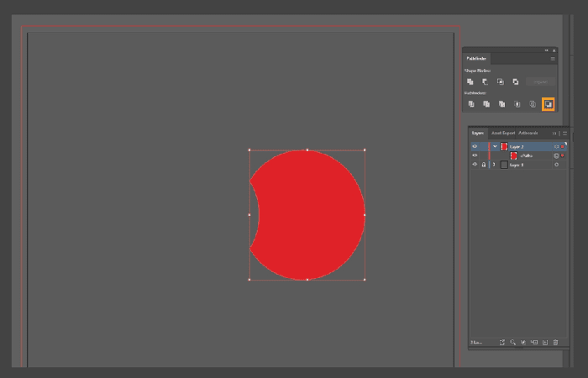Screen dimensions: 588x378
Task: Apply the Exclude shape mode
Action: click(516, 81)
